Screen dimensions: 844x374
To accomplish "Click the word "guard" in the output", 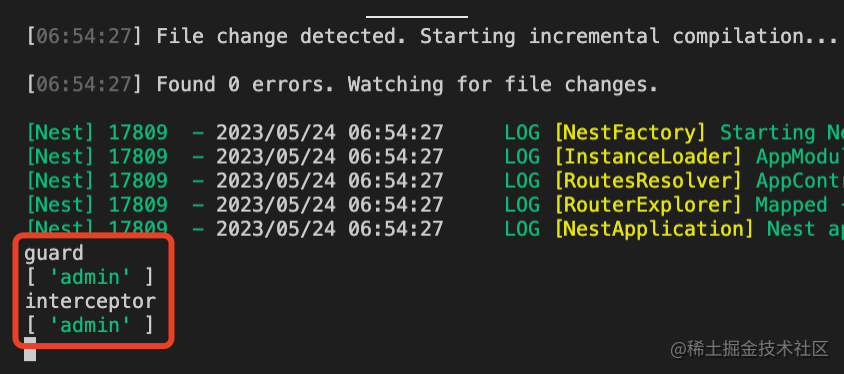I will [x=54, y=253].
